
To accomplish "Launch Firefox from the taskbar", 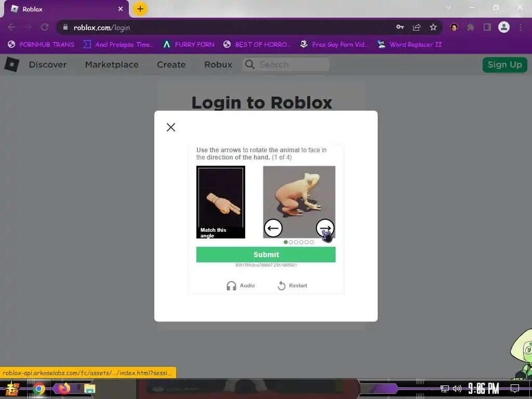I will point(64,389).
